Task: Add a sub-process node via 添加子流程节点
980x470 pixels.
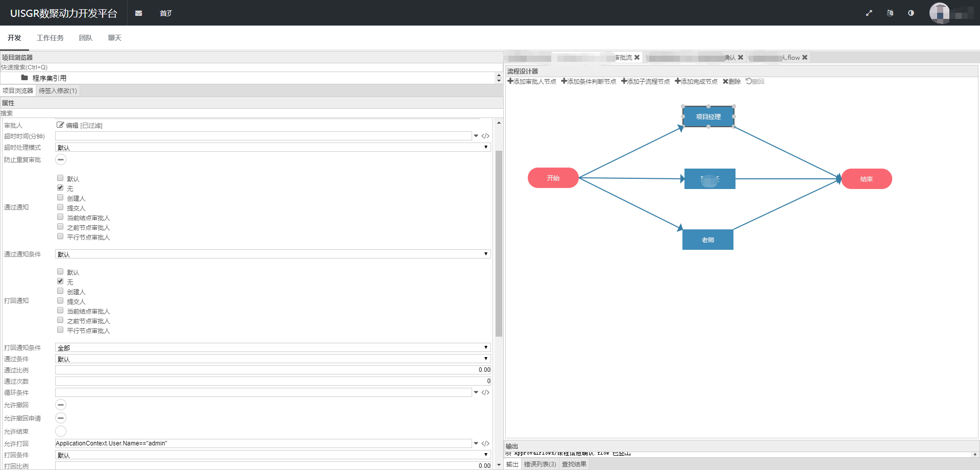Action: click(646, 82)
